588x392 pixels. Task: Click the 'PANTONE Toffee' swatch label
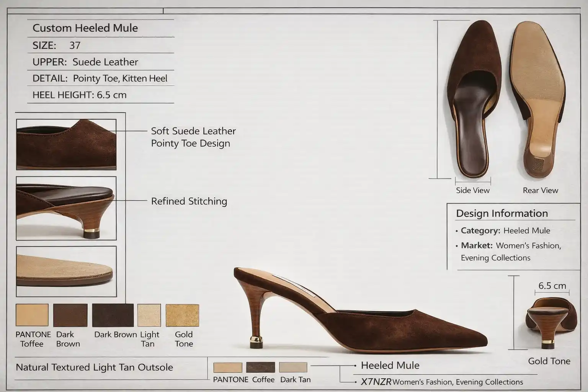[x=33, y=339]
